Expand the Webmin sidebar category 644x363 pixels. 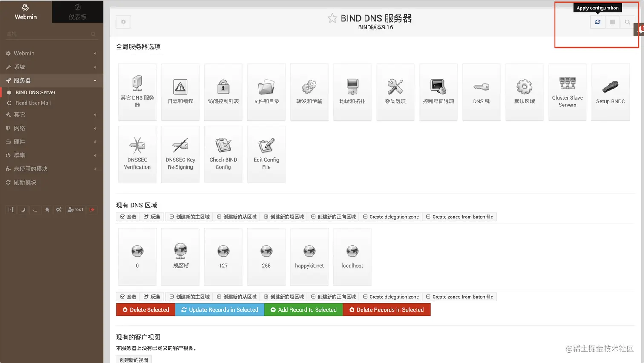tap(52, 53)
